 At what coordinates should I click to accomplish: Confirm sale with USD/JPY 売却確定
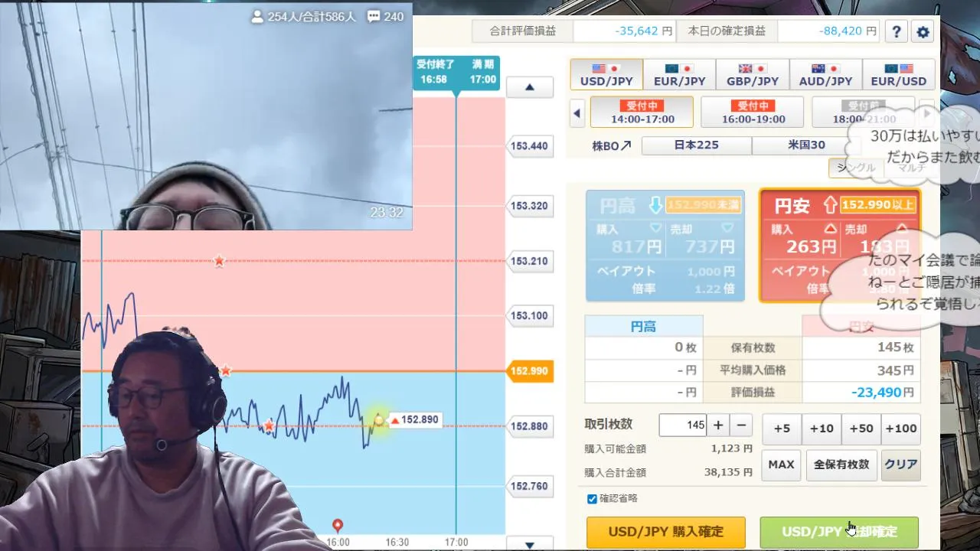click(839, 532)
